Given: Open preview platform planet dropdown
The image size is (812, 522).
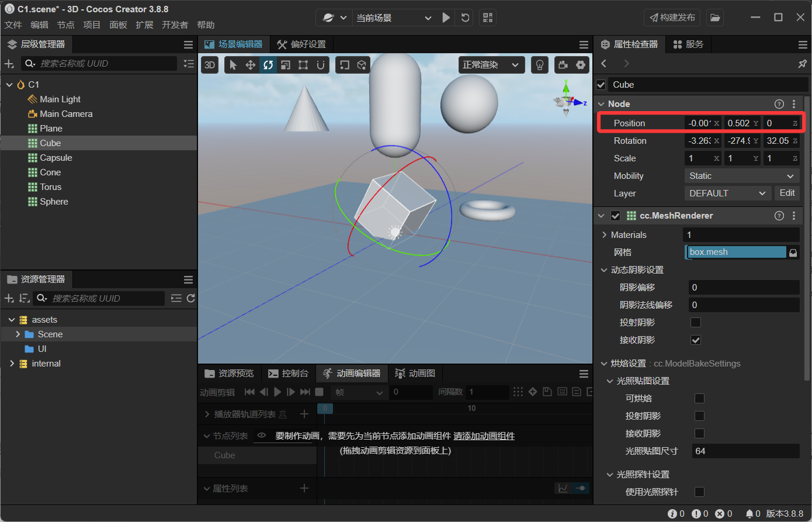Looking at the screenshot, I should (335, 18).
